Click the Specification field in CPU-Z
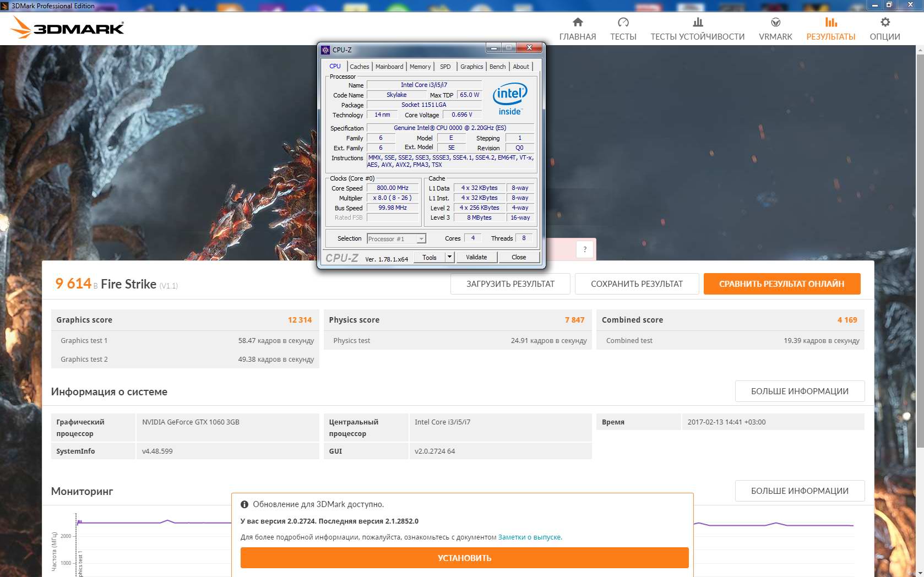924x577 pixels. point(450,128)
